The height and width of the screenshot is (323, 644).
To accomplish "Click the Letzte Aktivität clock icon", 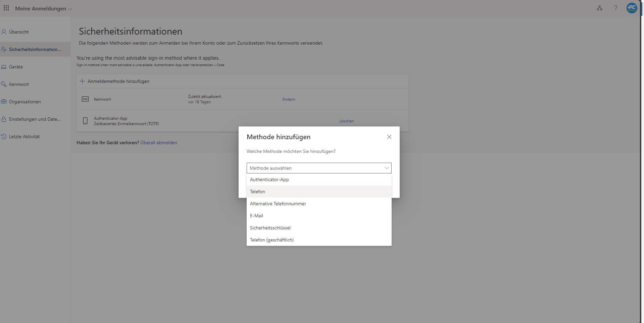I will [4, 137].
